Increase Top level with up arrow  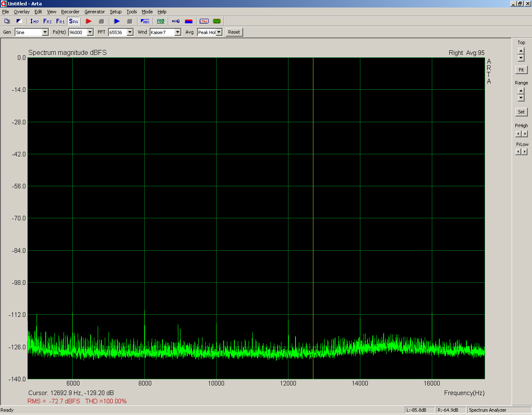521,51
